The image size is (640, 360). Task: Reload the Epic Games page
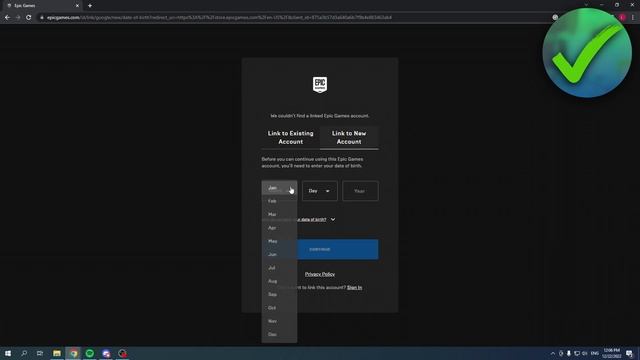pos(29,18)
